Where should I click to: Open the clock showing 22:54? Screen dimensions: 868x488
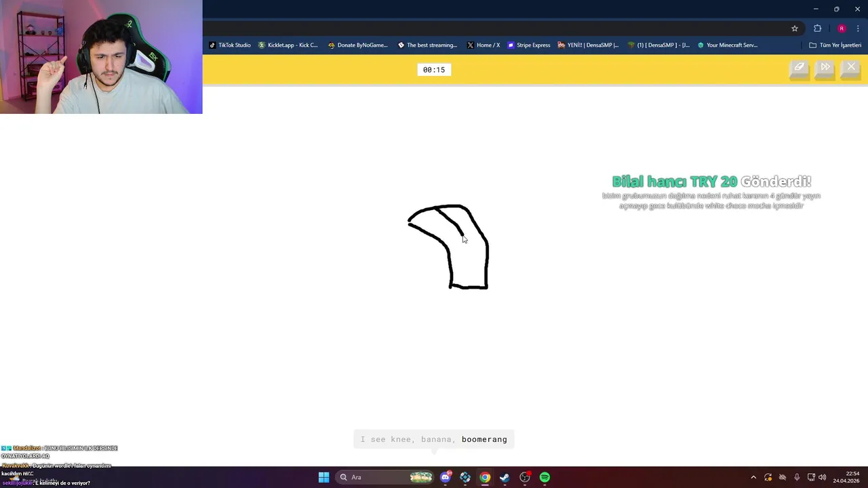pos(847,477)
